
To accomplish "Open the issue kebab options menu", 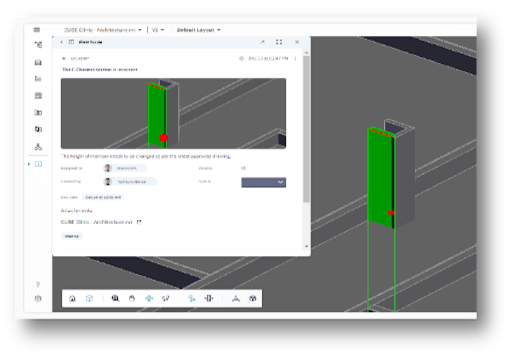I will (x=295, y=58).
